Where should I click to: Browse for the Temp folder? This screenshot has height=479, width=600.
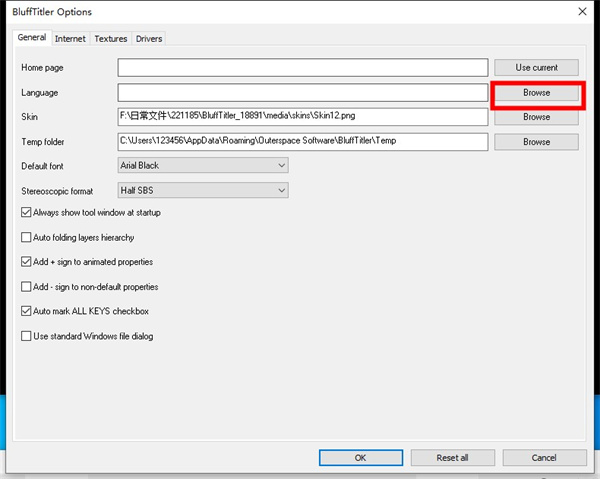click(x=536, y=142)
